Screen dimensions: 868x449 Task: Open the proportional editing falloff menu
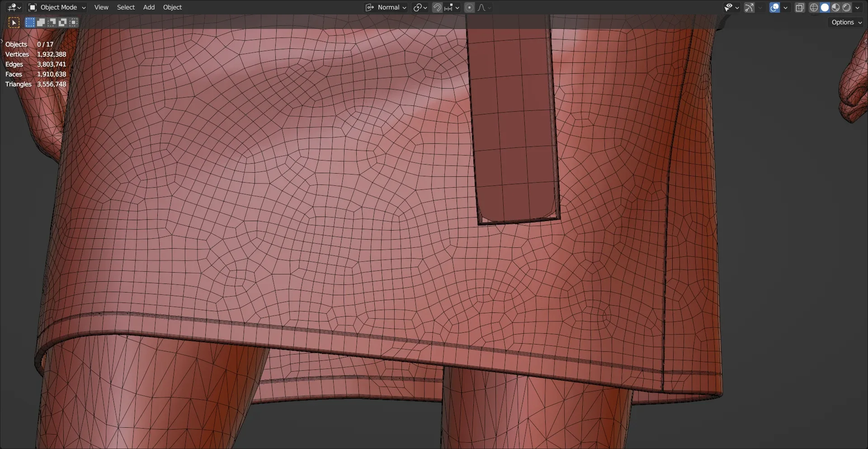[484, 7]
